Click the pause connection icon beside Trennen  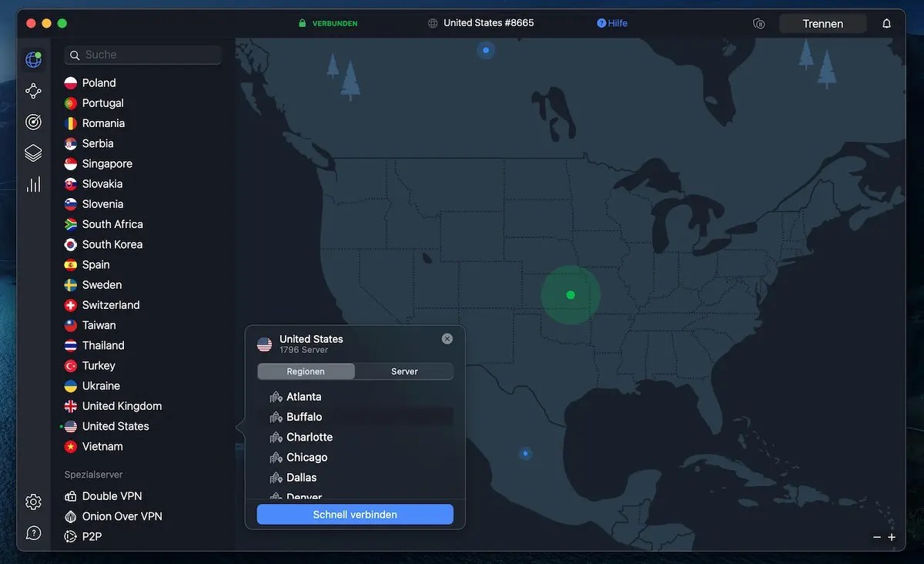click(759, 24)
